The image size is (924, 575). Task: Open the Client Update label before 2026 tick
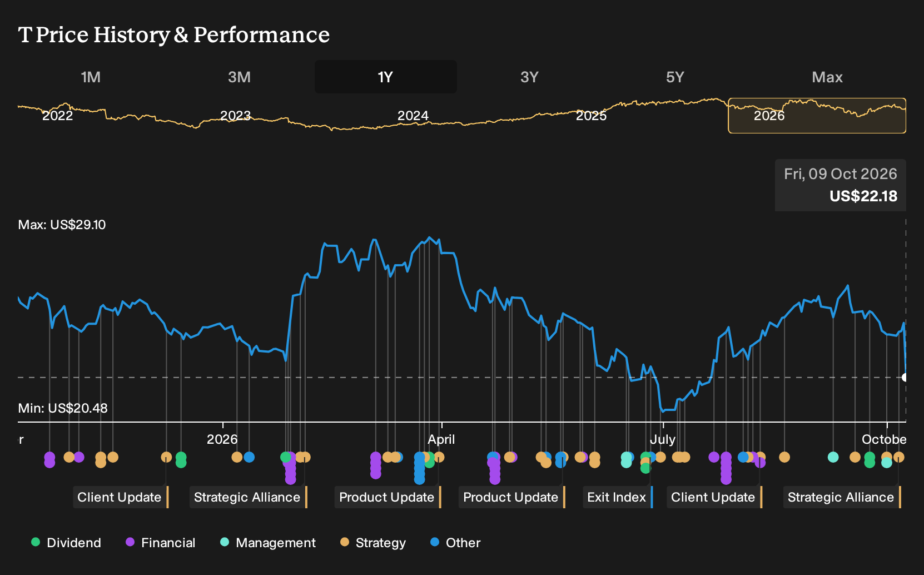[x=121, y=497]
